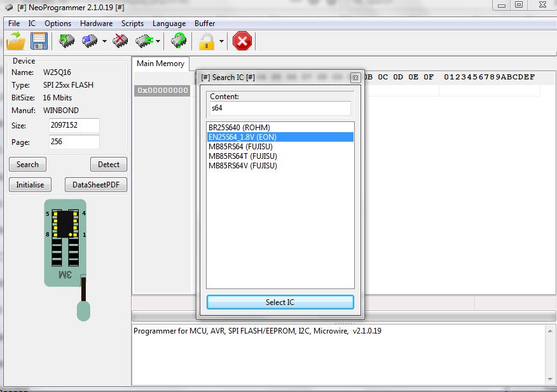Click the Detect button
557x392 pixels.
point(109,165)
